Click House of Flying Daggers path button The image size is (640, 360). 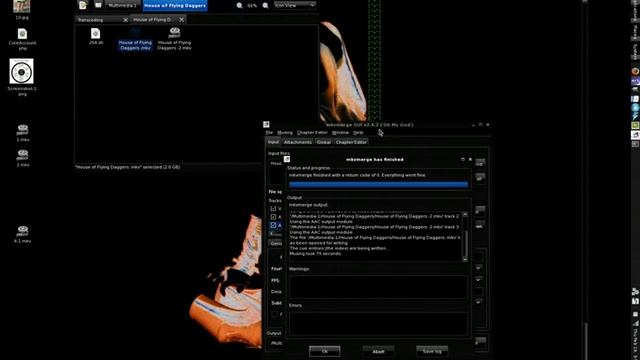(x=175, y=5)
